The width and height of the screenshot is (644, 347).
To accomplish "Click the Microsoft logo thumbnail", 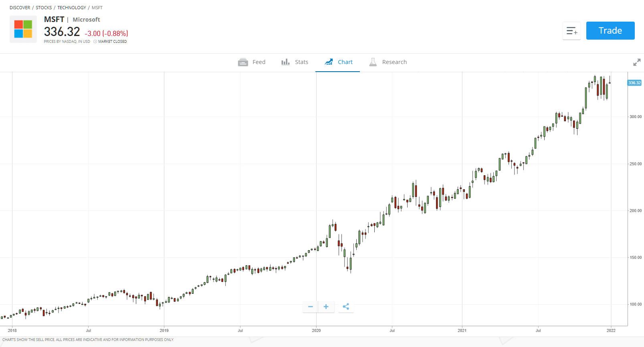I will click(23, 29).
